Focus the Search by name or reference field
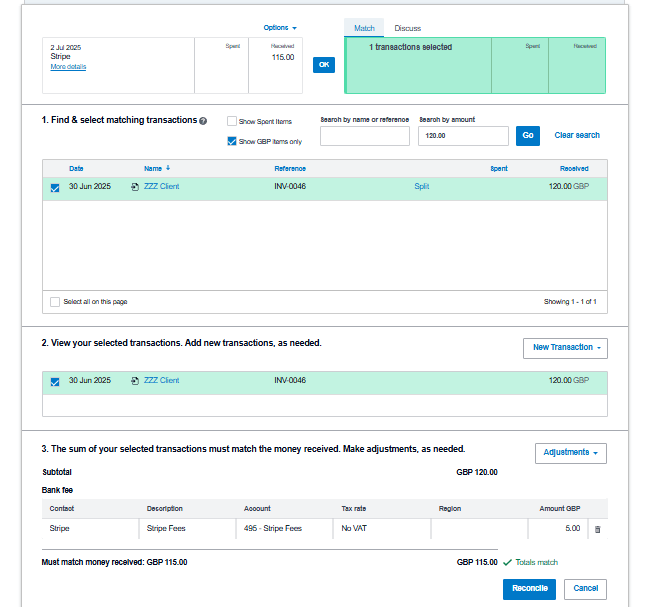Image resolution: width=649 pixels, height=607 pixels. [x=365, y=136]
